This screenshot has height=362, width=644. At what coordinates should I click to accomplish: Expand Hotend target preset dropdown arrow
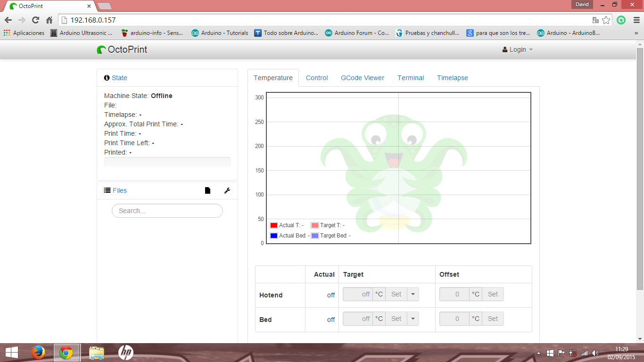(x=413, y=294)
